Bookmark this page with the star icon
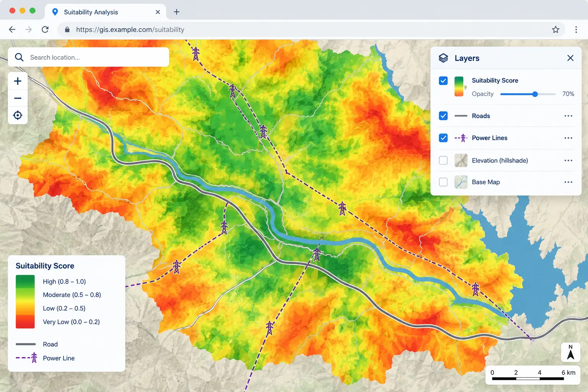This screenshot has height=392, width=588. coord(556,29)
